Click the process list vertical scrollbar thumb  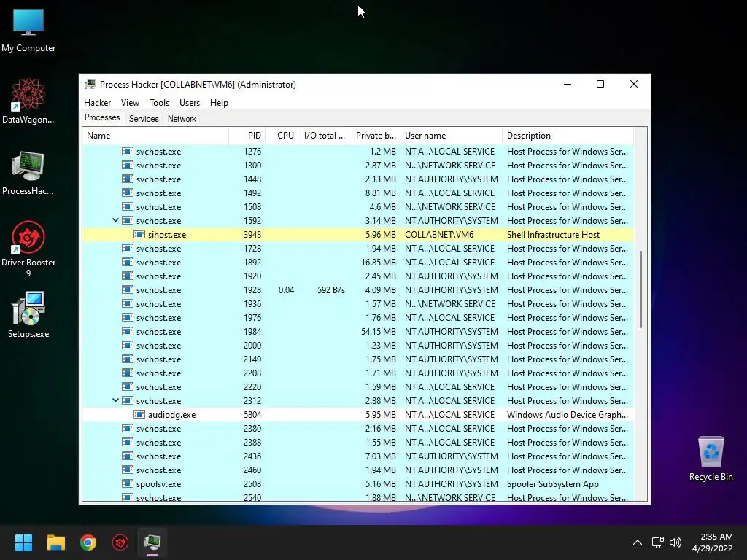tap(641, 289)
